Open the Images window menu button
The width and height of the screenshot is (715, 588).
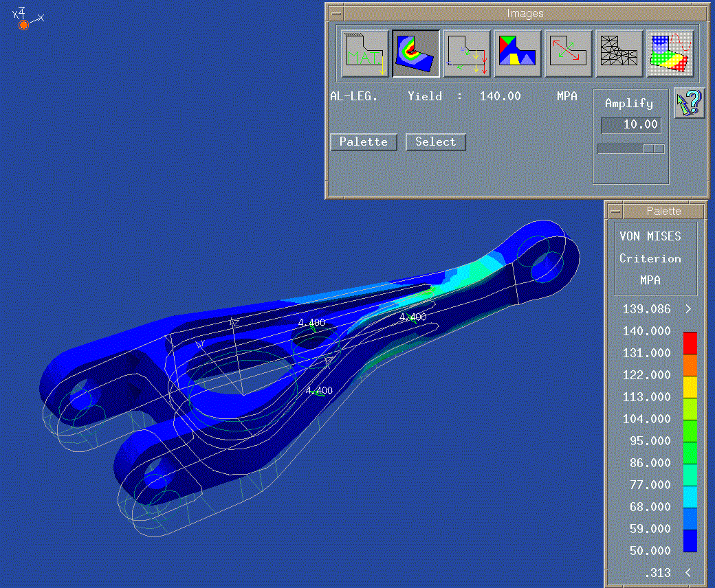tap(335, 13)
